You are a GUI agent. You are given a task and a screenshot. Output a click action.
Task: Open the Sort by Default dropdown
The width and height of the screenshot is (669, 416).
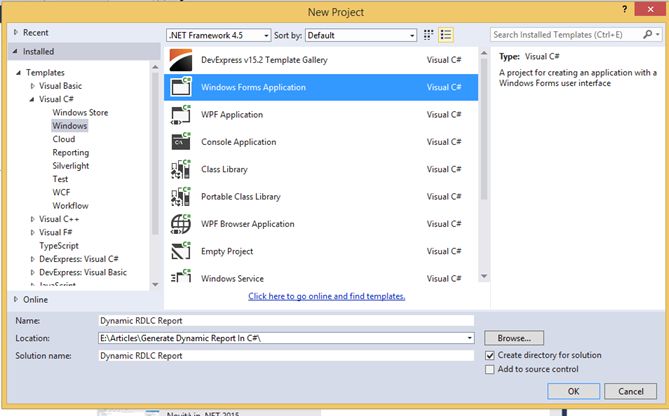coord(361,35)
